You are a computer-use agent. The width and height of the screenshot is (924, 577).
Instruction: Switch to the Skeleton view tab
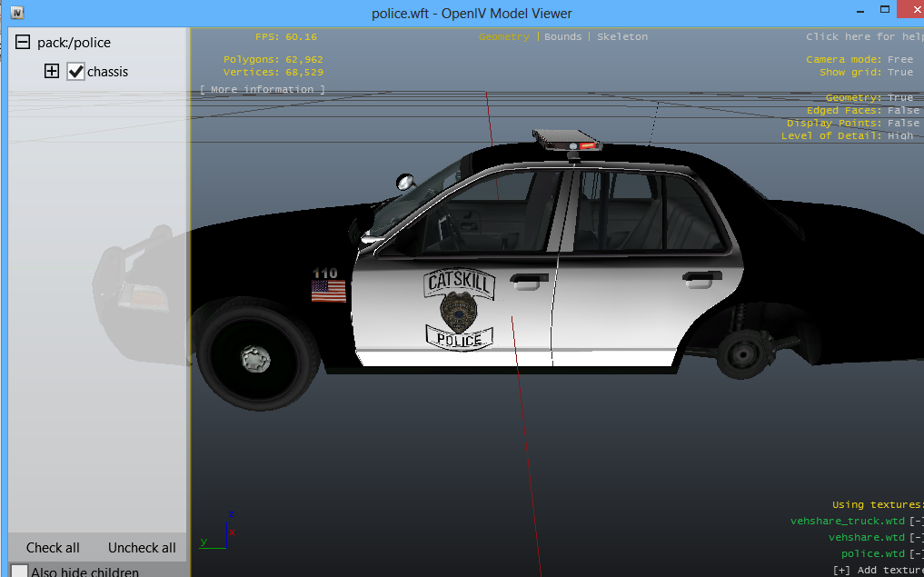pos(622,36)
